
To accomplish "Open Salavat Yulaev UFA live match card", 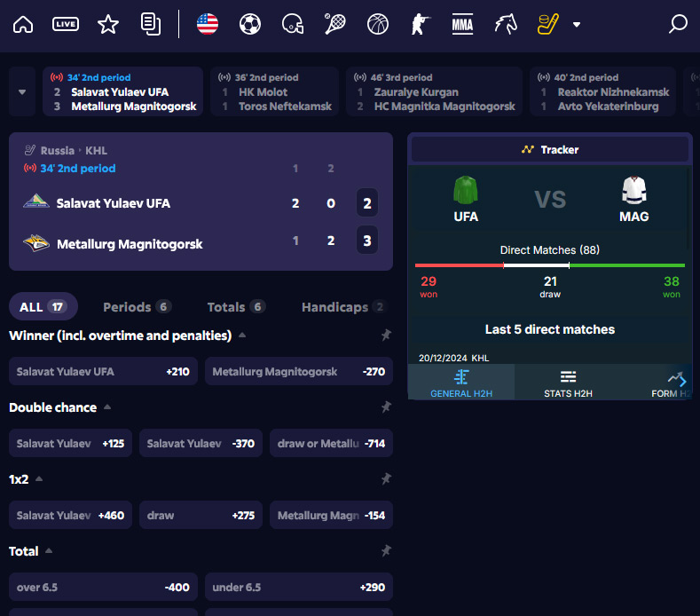I will point(122,91).
